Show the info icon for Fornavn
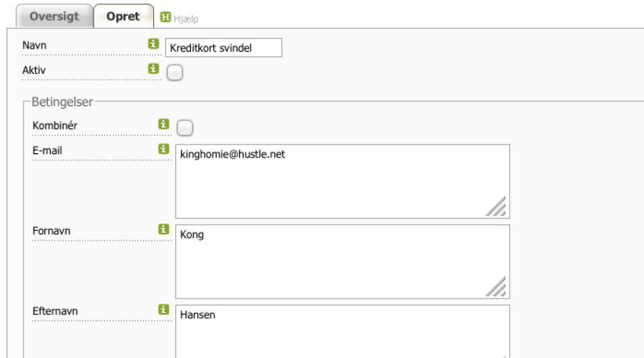This screenshot has height=358, width=644. 164,229
